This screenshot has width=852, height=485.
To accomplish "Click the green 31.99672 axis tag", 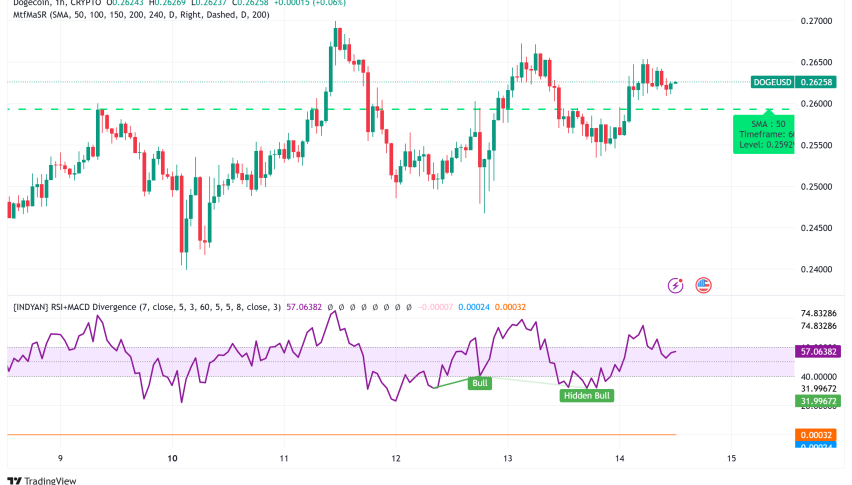I will (x=818, y=401).
